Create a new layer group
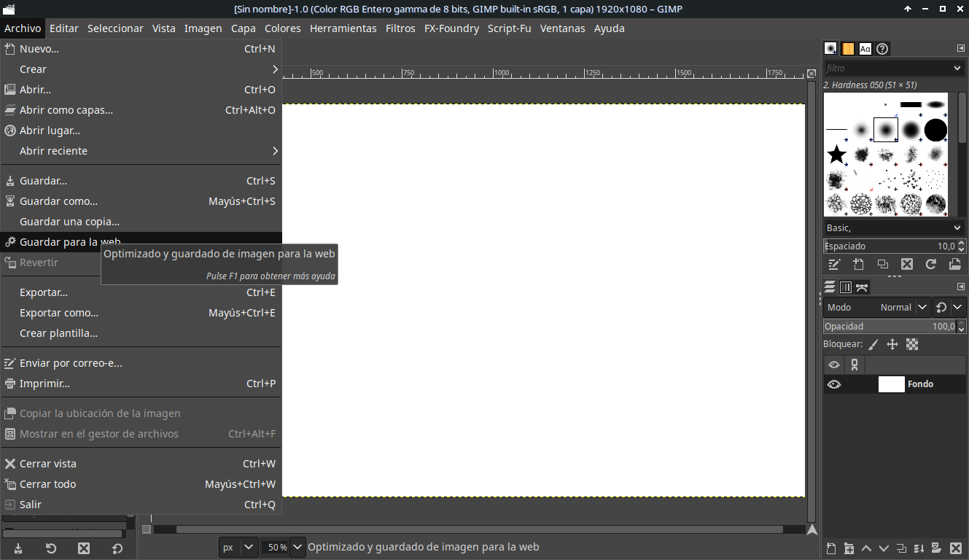 849,548
